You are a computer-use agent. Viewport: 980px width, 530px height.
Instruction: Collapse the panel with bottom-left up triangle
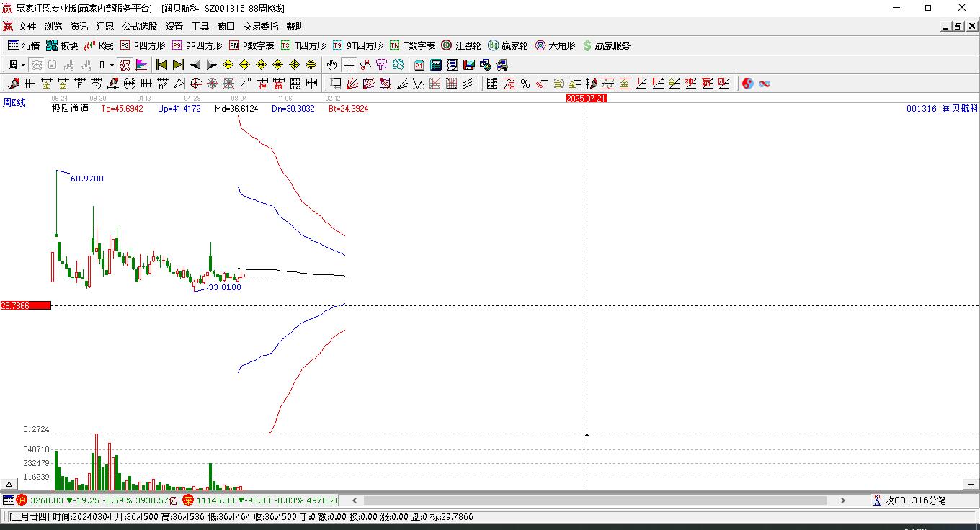(x=9, y=484)
